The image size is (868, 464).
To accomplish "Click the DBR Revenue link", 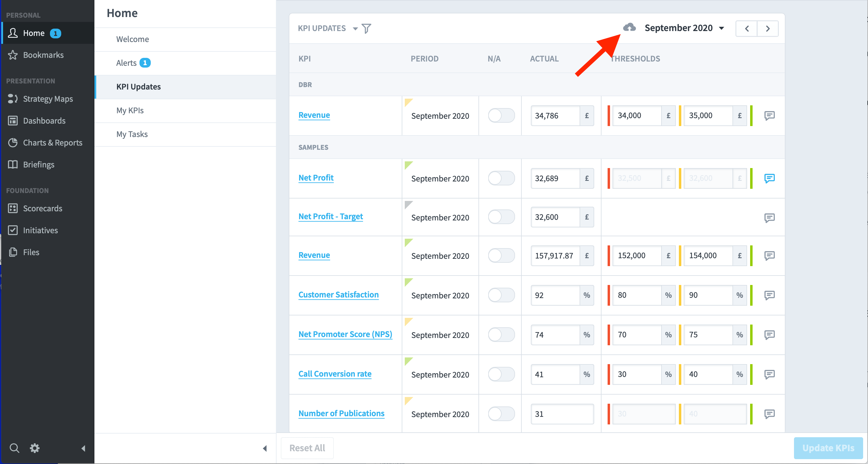I will point(314,115).
